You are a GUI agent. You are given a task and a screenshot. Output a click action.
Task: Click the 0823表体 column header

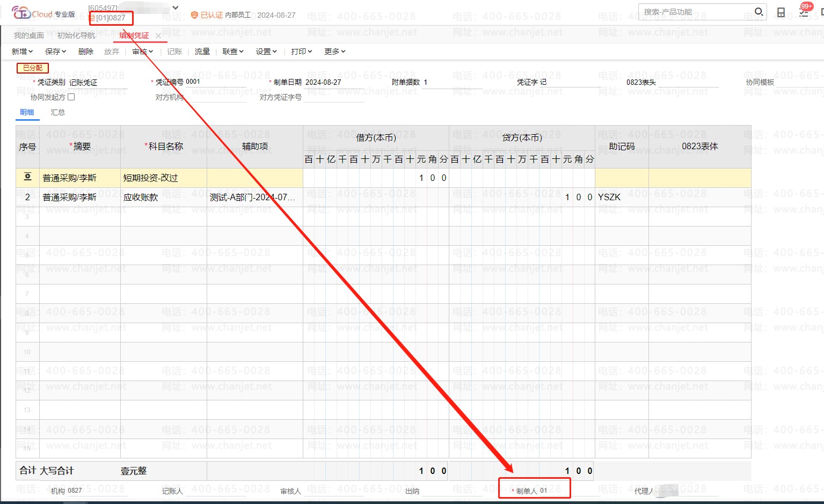pyautogui.click(x=700, y=146)
